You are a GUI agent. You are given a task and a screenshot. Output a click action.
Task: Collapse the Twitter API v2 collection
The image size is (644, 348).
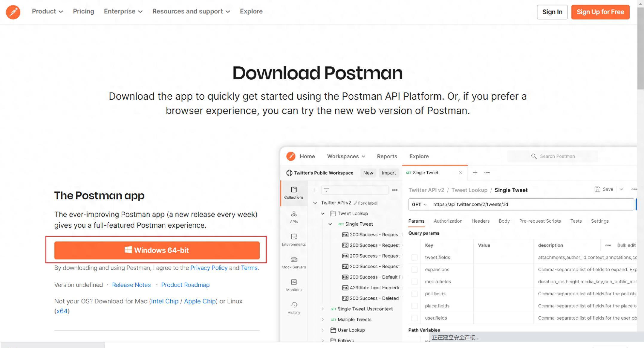315,203
